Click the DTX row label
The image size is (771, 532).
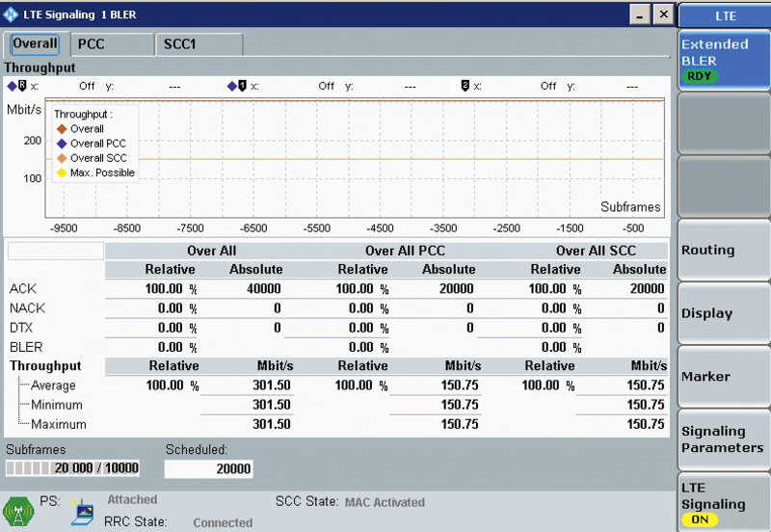(21, 328)
